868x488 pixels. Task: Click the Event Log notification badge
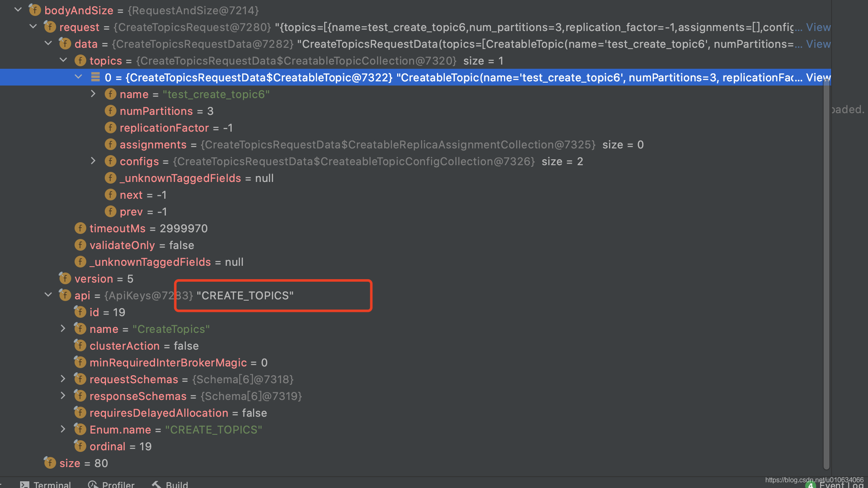(811, 485)
